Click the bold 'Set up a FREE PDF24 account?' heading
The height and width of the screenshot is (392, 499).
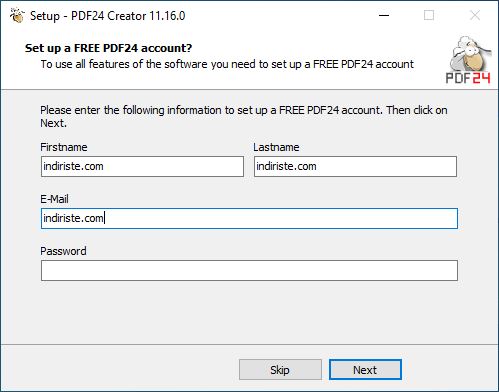pyautogui.click(x=109, y=48)
